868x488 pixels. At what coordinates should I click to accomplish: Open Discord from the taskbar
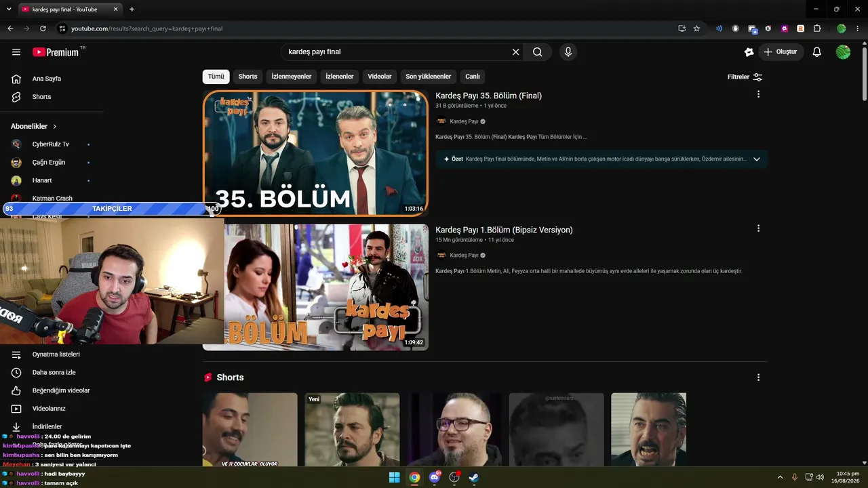(435, 477)
